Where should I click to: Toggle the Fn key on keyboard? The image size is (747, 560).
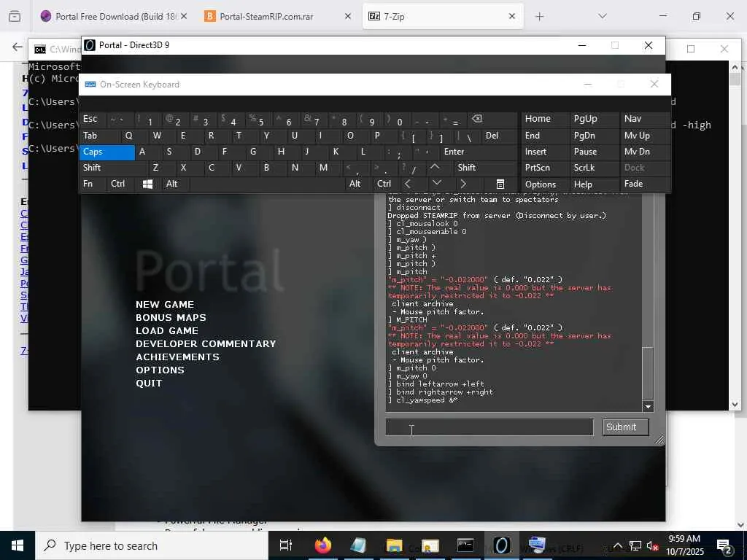[x=93, y=184]
